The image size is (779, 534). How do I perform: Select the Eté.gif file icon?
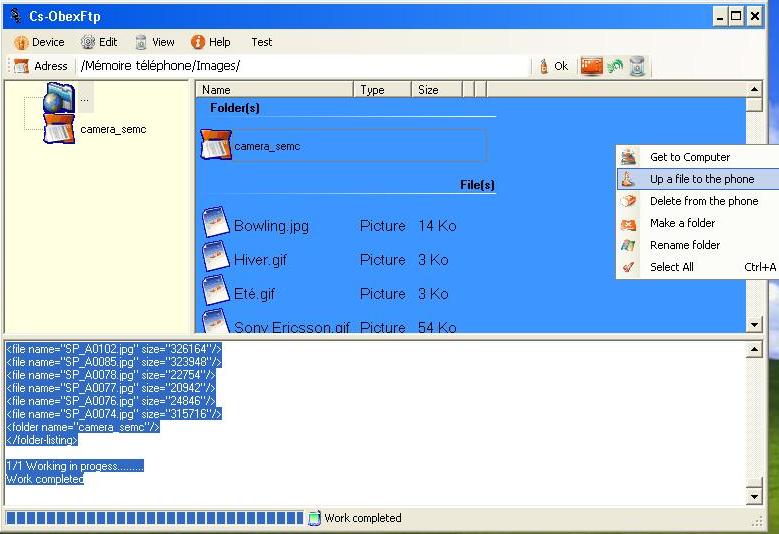[x=216, y=292]
